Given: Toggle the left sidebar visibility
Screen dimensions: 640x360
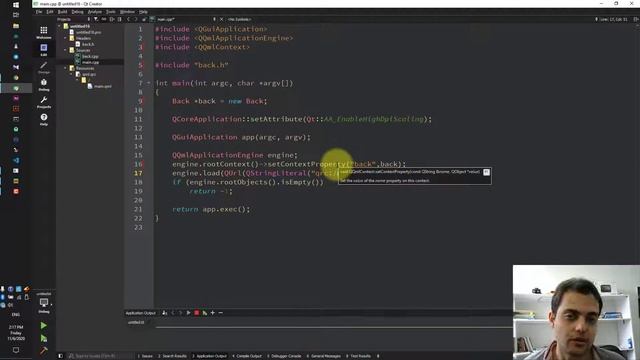Looking at the screenshot, I should tap(60, 356).
